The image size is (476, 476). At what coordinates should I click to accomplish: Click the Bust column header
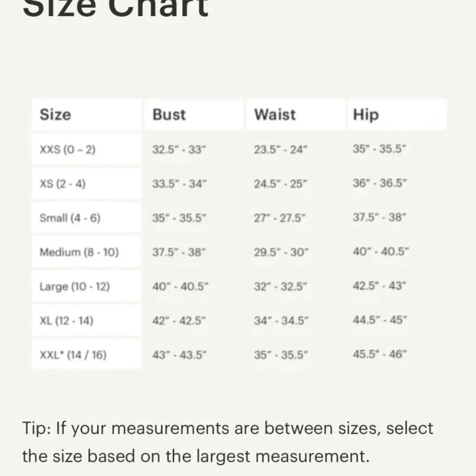tap(169, 115)
